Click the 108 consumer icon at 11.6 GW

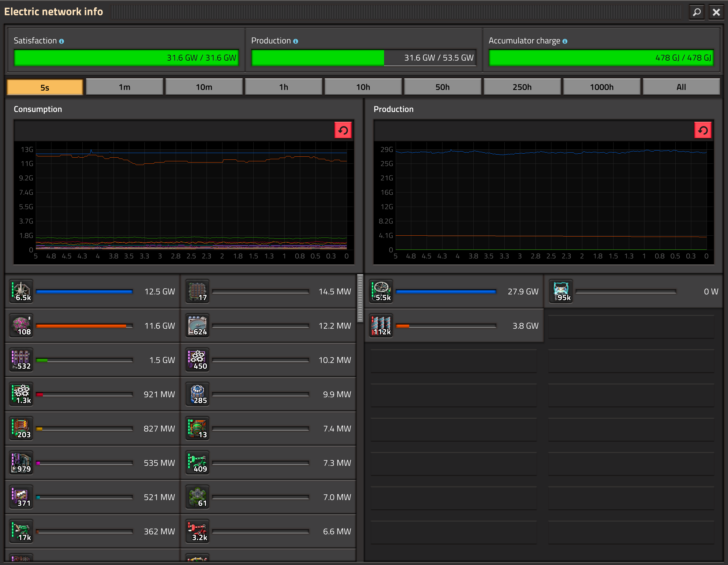pyautogui.click(x=21, y=326)
